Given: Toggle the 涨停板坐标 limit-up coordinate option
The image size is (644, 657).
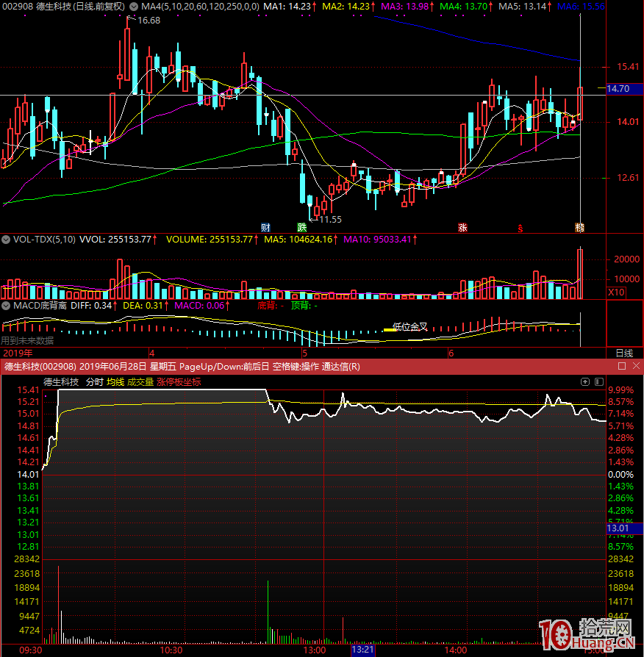Looking at the screenshot, I should coord(179,382).
